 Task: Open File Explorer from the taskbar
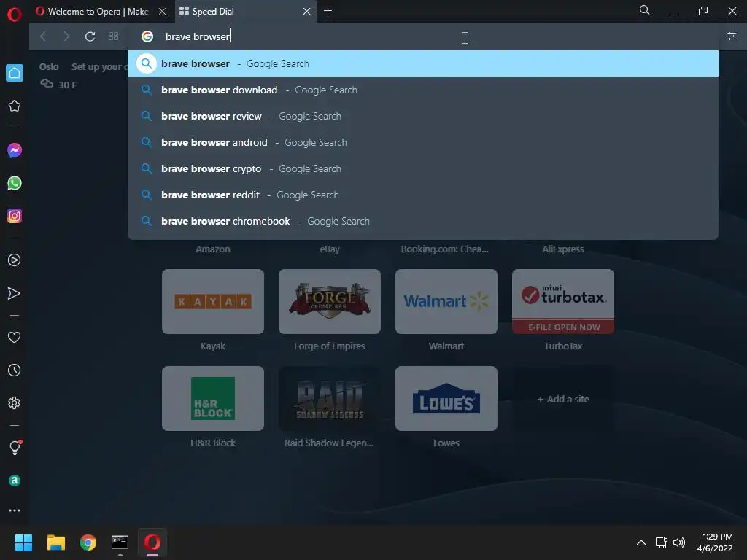point(55,542)
